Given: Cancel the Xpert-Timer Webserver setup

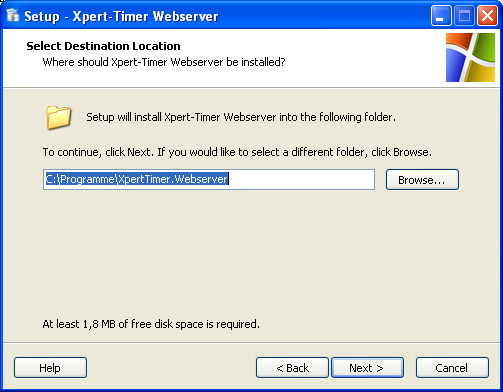Looking at the screenshot, I should [x=452, y=368].
